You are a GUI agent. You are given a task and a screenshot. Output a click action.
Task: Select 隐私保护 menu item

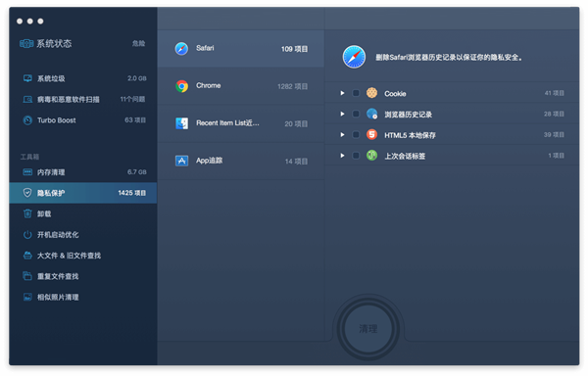point(83,193)
